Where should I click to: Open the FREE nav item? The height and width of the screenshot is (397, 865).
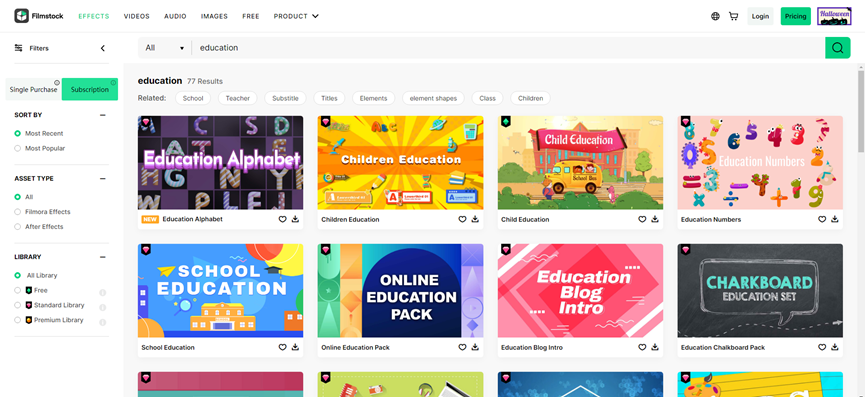(251, 17)
